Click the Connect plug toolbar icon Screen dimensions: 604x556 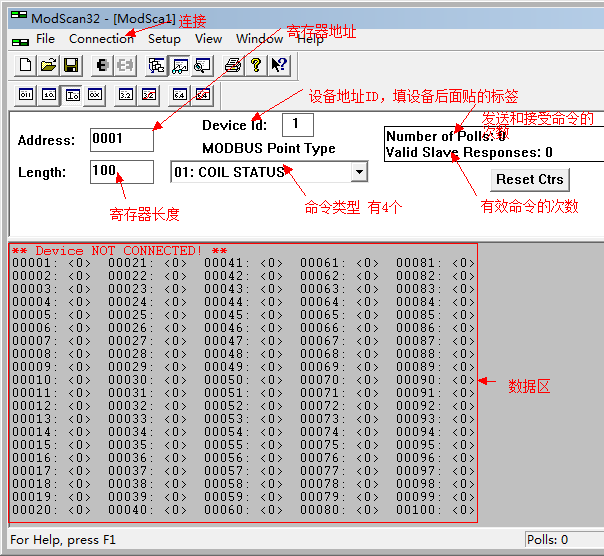click(102, 65)
